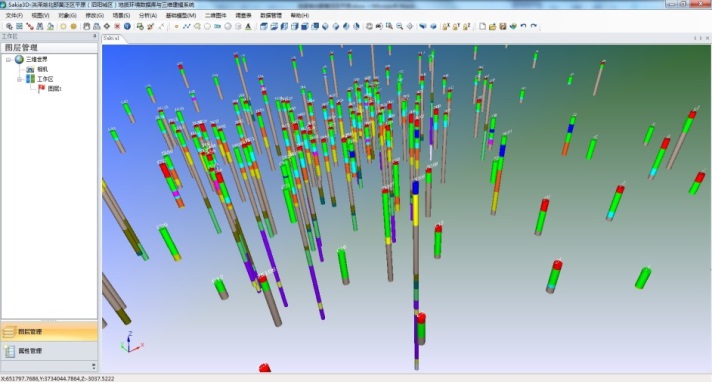Click the yellow sun light icon
Image resolution: width=712 pixels, height=382 pixels.
click(63, 26)
